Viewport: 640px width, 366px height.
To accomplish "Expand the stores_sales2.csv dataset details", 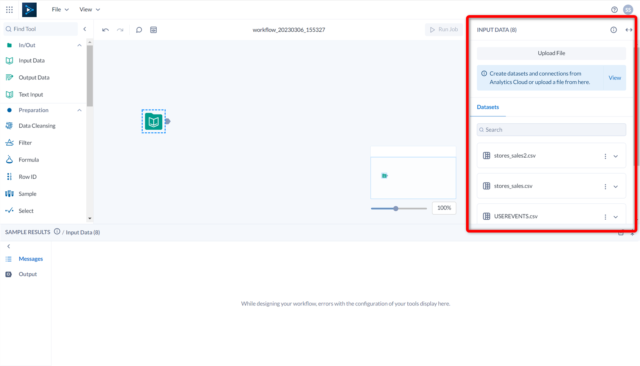I will 616,156.
